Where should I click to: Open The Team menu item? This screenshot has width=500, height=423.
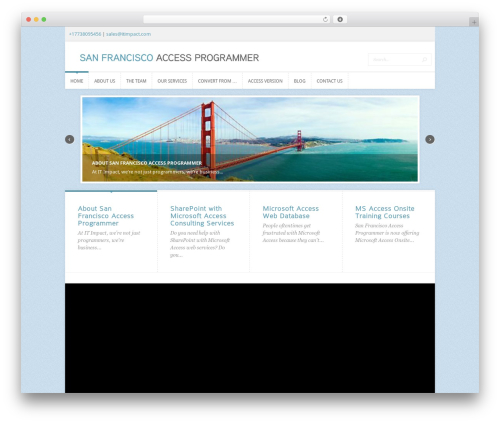(x=136, y=81)
